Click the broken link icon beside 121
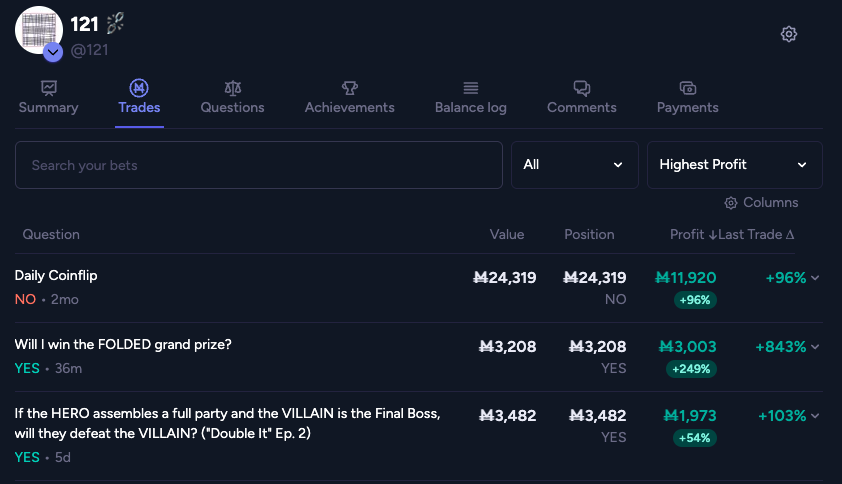 (x=115, y=24)
